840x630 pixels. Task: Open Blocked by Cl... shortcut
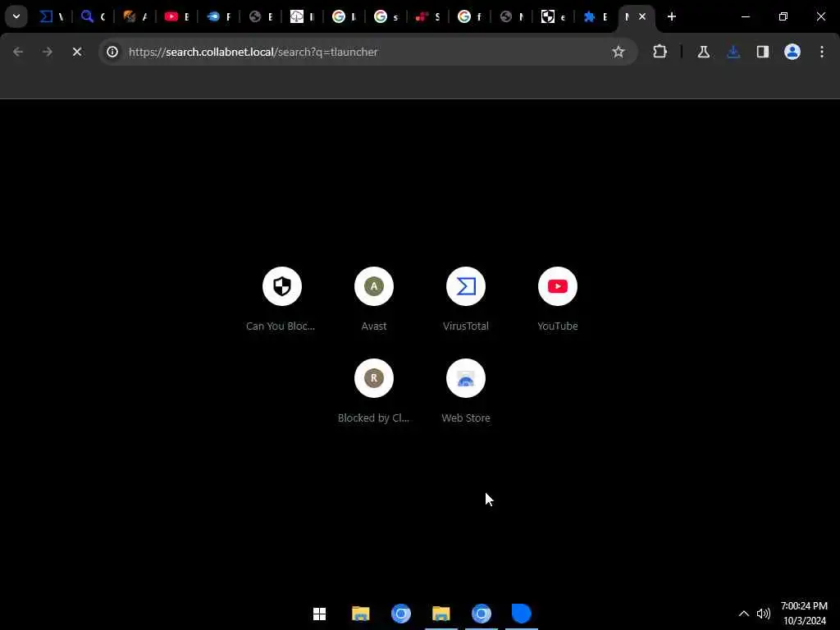[374, 391]
